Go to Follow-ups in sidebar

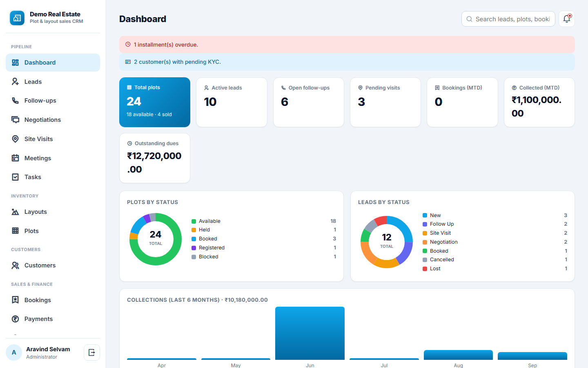[53, 101]
